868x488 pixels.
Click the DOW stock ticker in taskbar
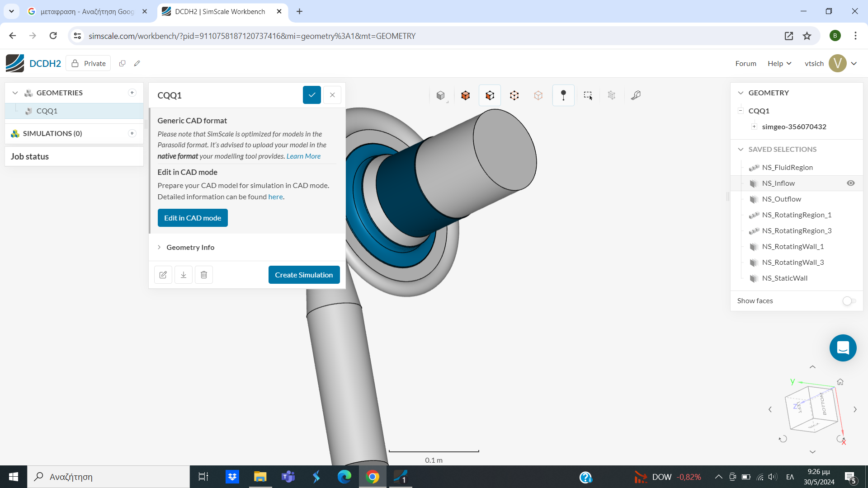[661, 477]
